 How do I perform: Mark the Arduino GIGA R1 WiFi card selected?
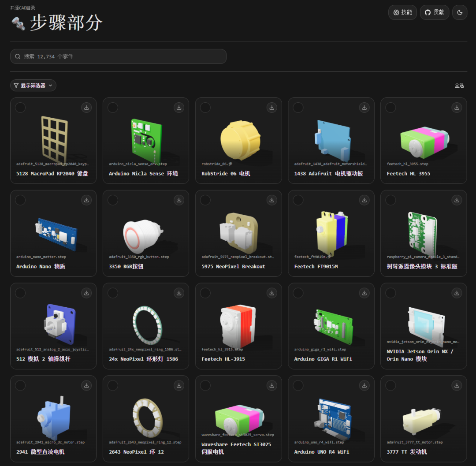click(298, 293)
